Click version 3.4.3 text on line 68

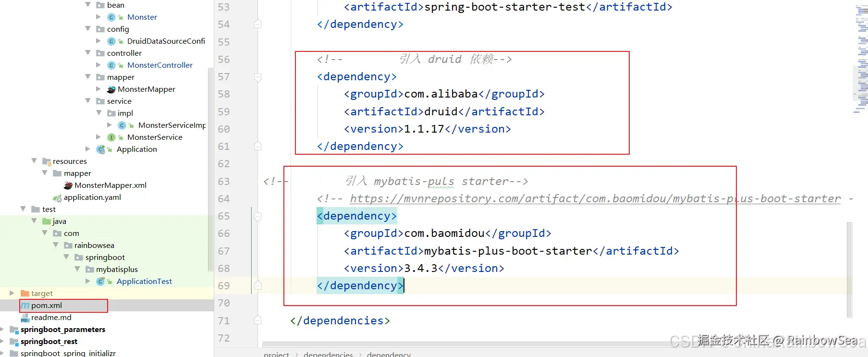420,268
